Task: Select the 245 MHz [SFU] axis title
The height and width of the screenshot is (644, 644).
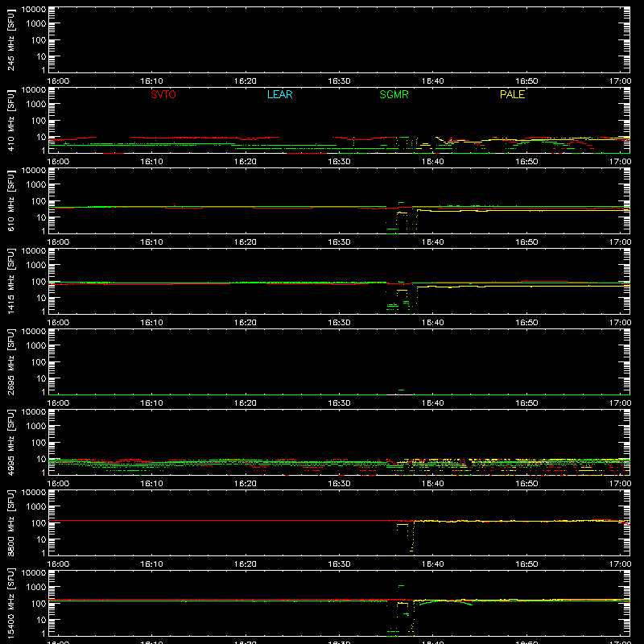Action: point(10,39)
